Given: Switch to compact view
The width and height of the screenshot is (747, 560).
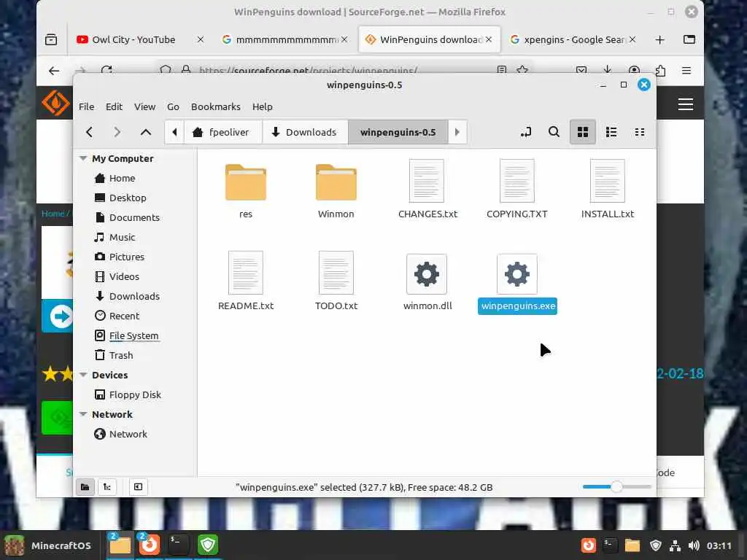Looking at the screenshot, I should click(640, 132).
